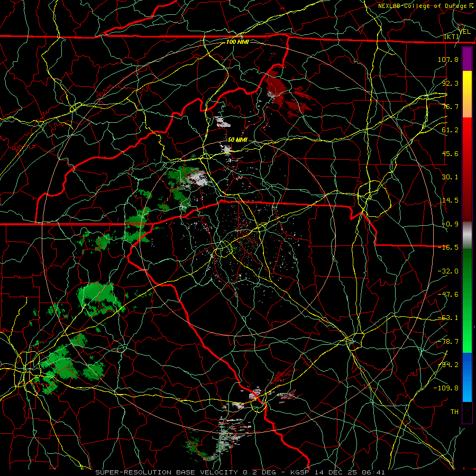
Task: Pick the yellow-orange segment of the color bar
Action: pyautogui.click(x=467, y=94)
